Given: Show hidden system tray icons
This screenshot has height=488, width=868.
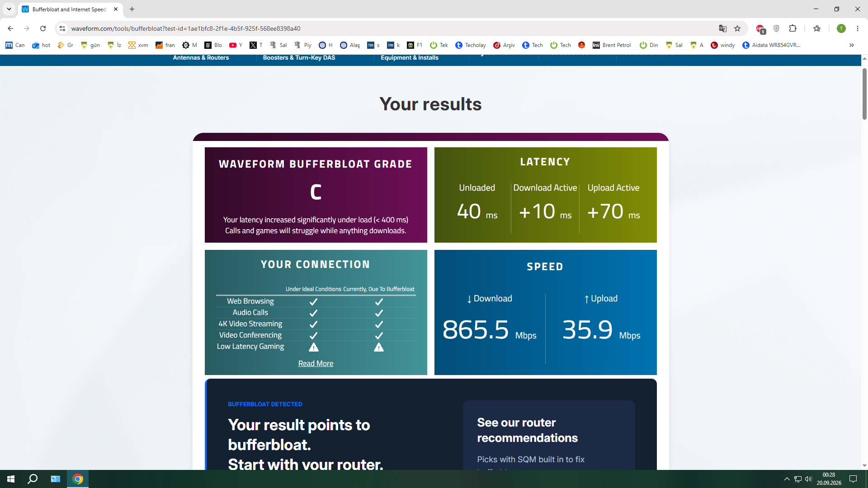Looking at the screenshot, I should click(787, 479).
